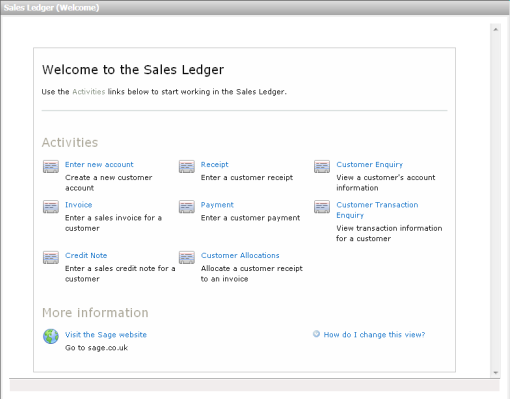The height and width of the screenshot is (399, 510).
Task: Click the icon beside the Invoice link
Action: [x=51, y=207]
